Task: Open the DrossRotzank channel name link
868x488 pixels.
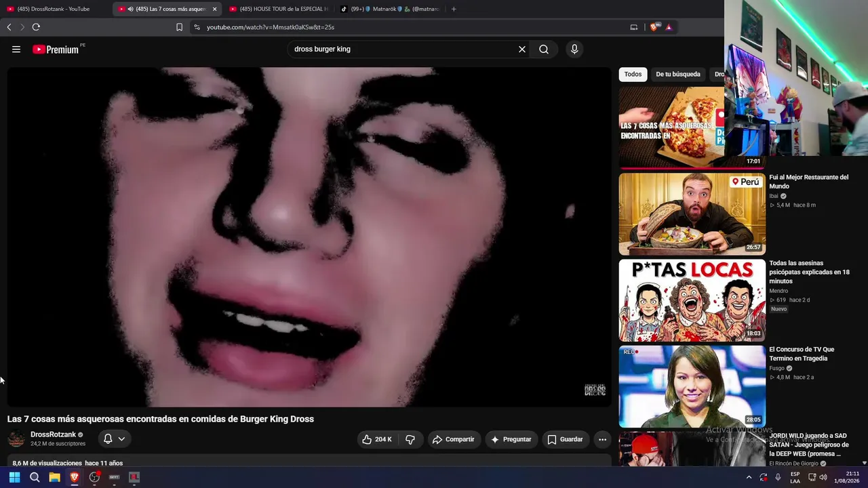Action: pyautogui.click(x=53, y=434)
